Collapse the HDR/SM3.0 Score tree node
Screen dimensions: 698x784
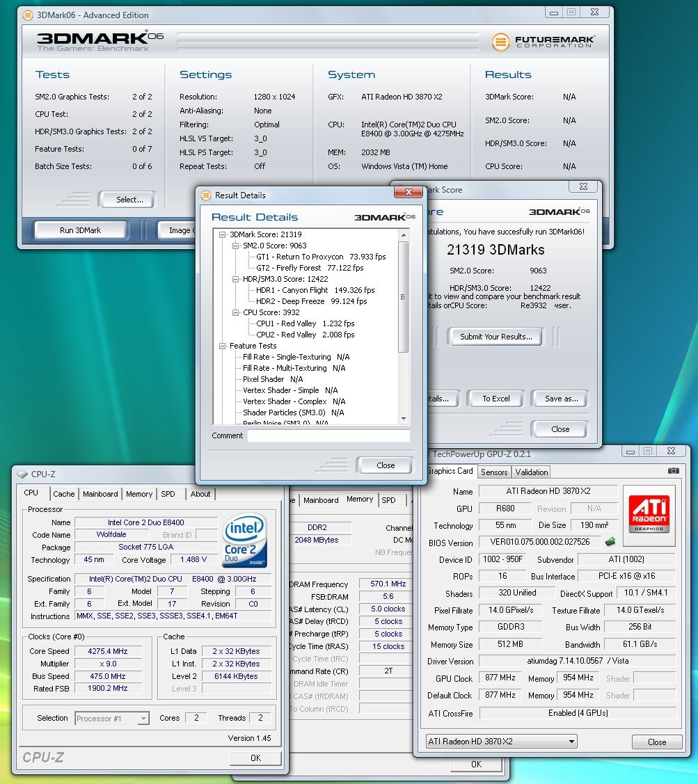236,279
